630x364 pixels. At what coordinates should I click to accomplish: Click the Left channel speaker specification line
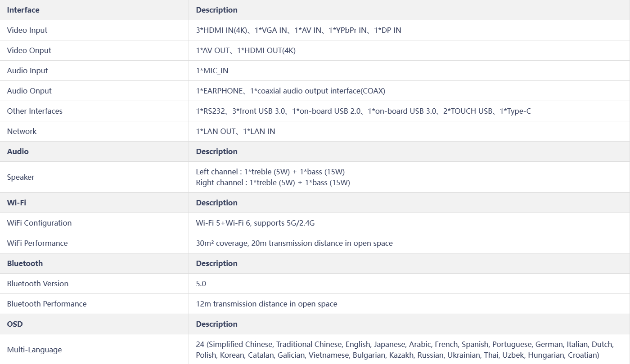click(270, 172)
